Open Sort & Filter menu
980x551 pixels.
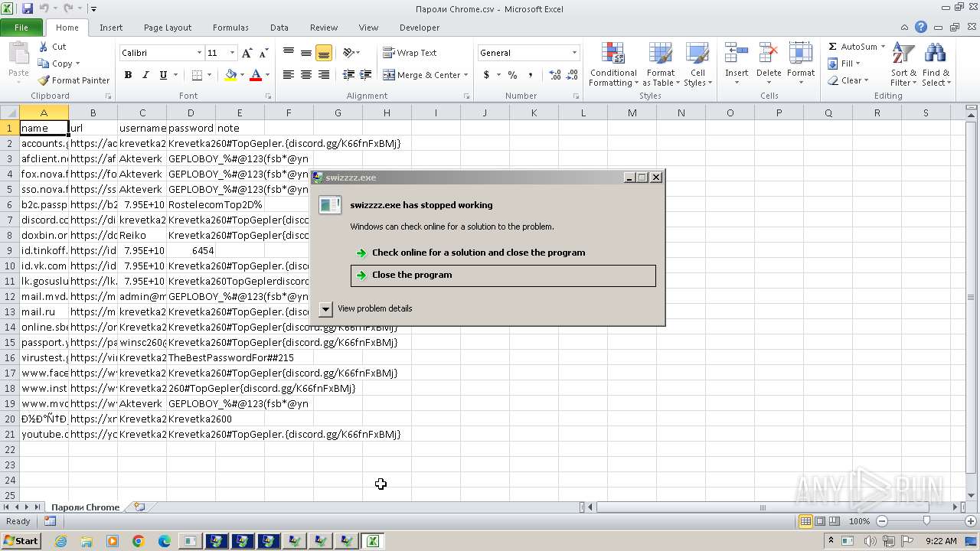903,65
